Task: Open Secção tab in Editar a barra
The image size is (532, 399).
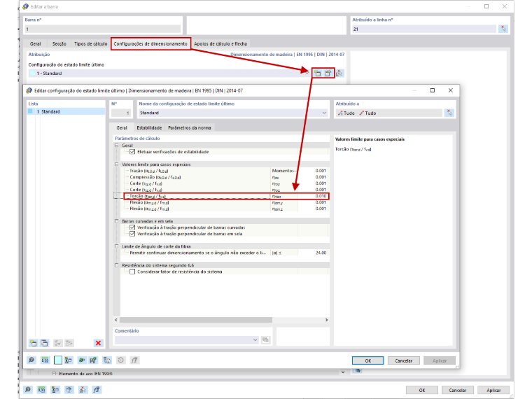Action: pyautogui.click(x=59, y=44)
